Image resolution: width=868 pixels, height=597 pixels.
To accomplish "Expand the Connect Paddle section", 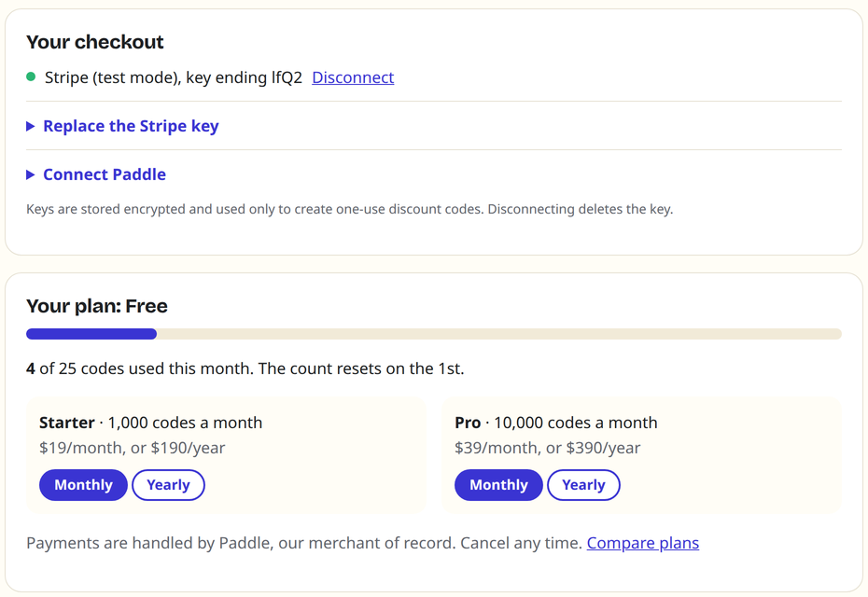I will (x=96, y=174).
